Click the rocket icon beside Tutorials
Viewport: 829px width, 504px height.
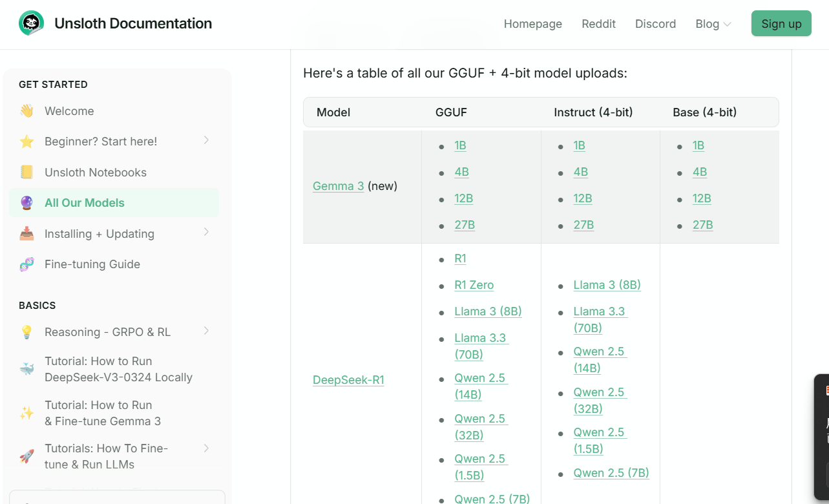26,456
